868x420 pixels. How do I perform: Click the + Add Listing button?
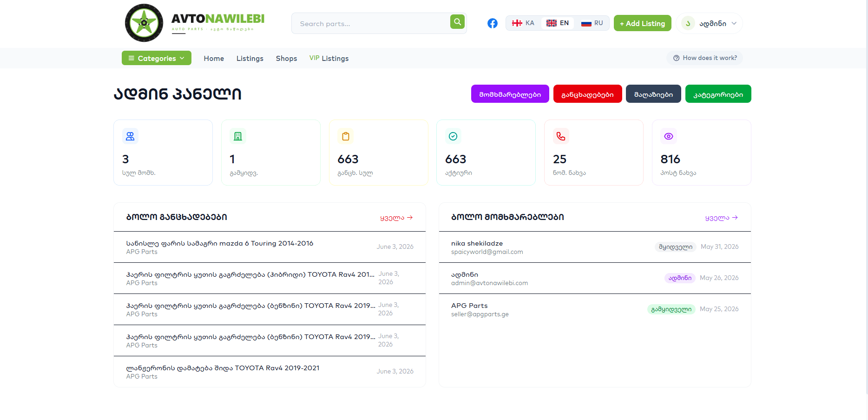[642, 23]
